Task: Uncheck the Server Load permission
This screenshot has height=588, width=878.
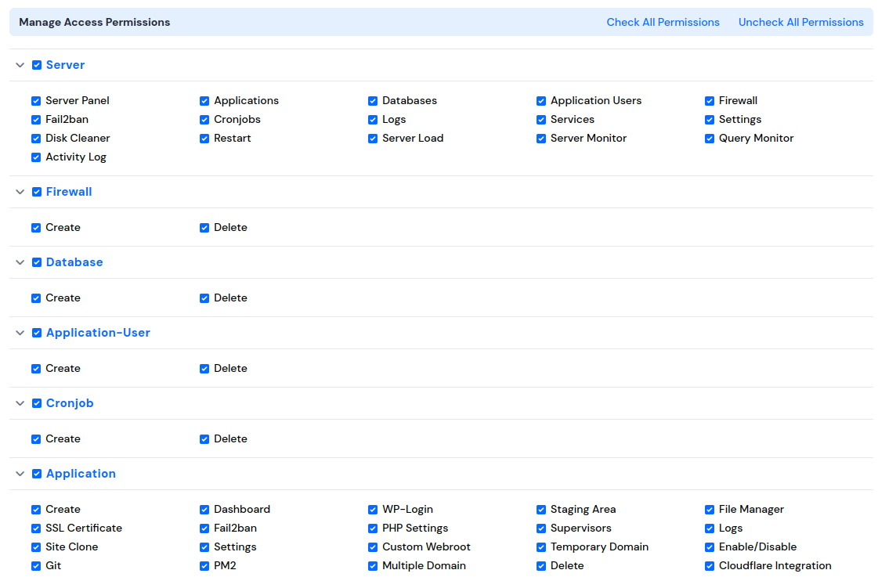Action: 373,139
